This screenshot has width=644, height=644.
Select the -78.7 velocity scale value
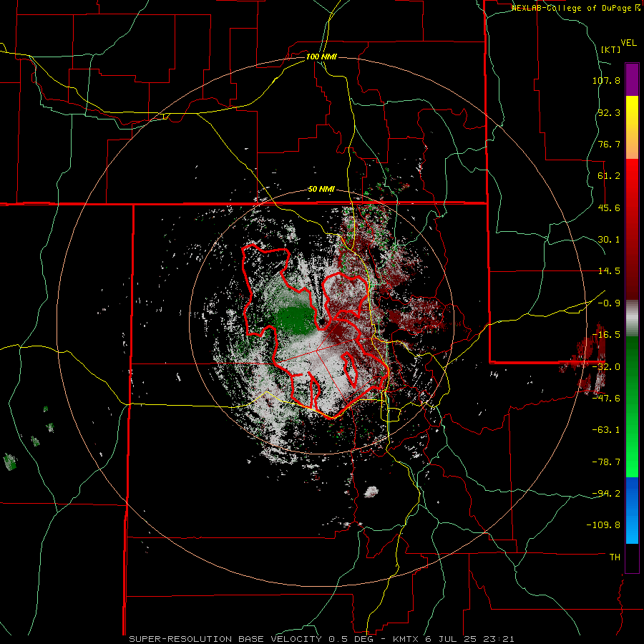[606, 462]
